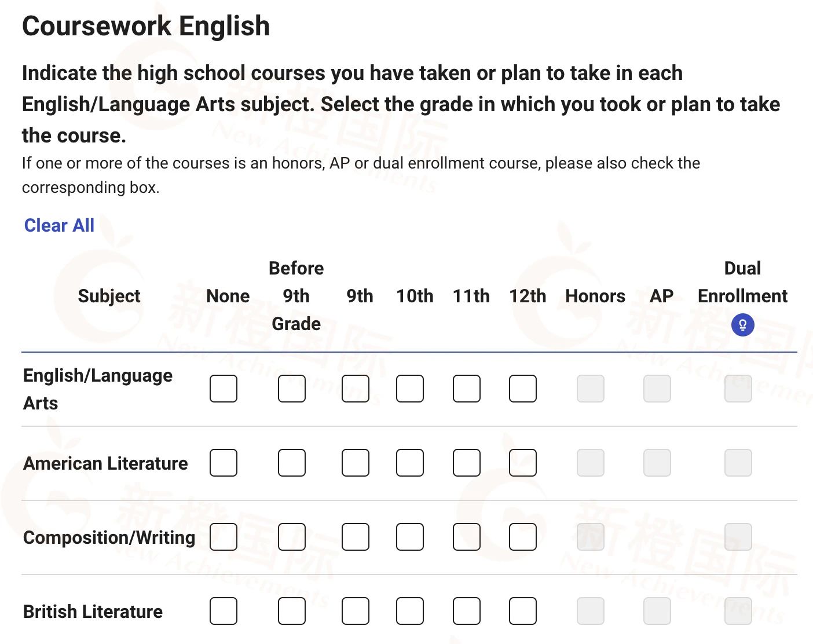Check Before 9th Grade for Composition/Writing

click(x=292, y=537)
